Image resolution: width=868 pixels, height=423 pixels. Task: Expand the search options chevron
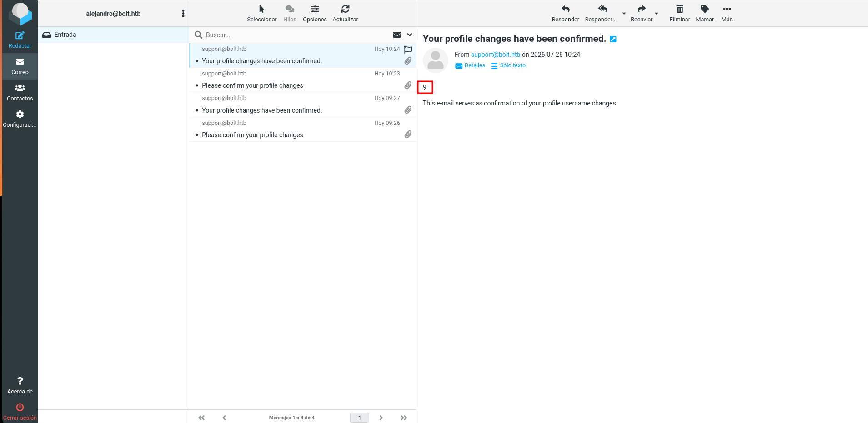(410, 35)
